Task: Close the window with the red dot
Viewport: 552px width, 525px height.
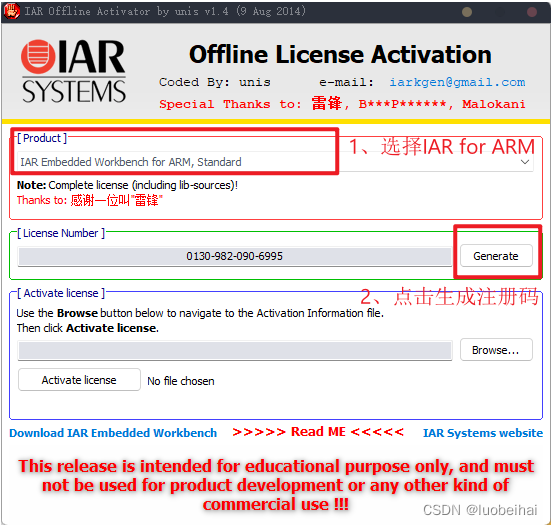Action: [x=532, y=12]
